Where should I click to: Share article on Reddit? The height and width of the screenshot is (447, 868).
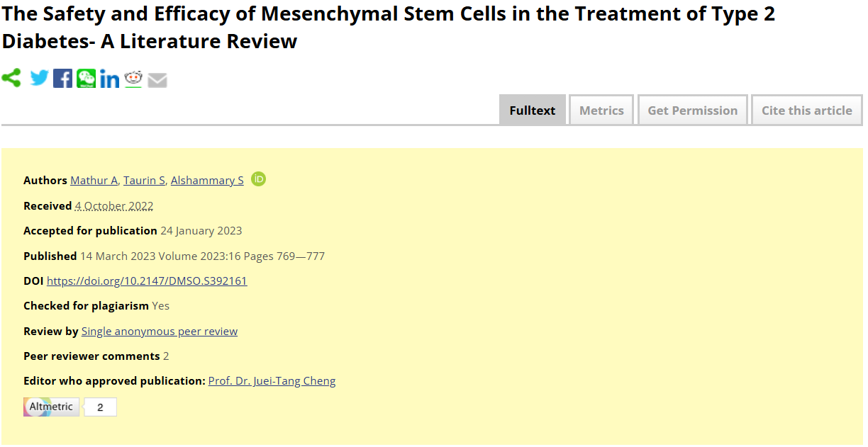(x=133, y=79)
